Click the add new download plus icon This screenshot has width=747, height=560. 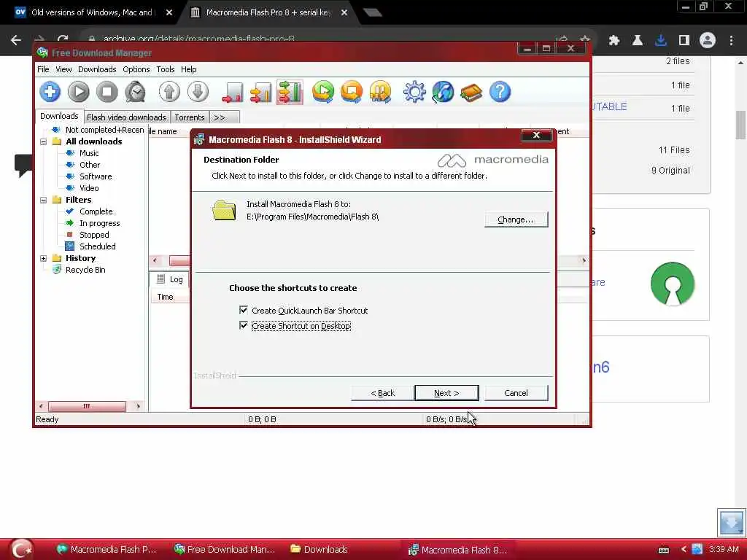click(x=50, y=91)
